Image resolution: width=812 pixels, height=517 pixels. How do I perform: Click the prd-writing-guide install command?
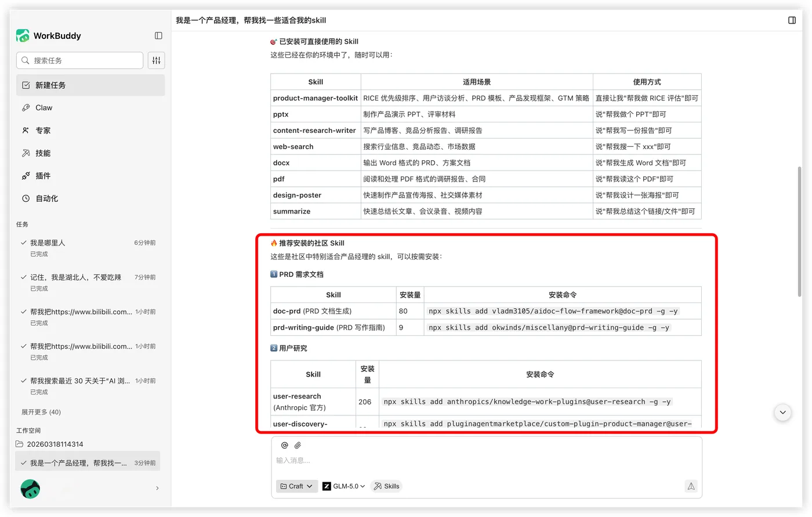549,328
